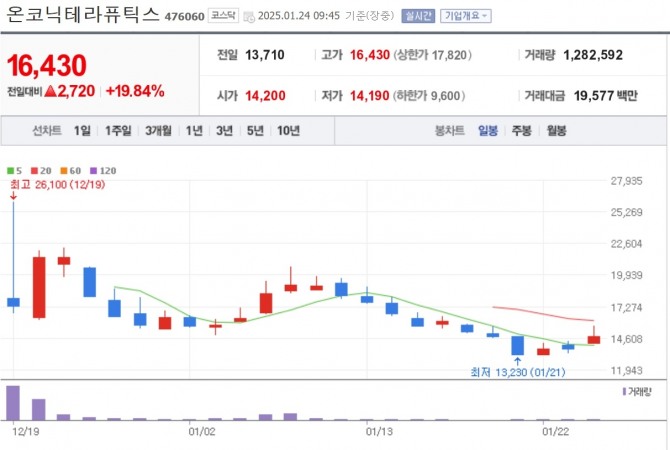670x450 pixels.
Task: Click the 01/13 date axis label
Action: tap(379, 432)
